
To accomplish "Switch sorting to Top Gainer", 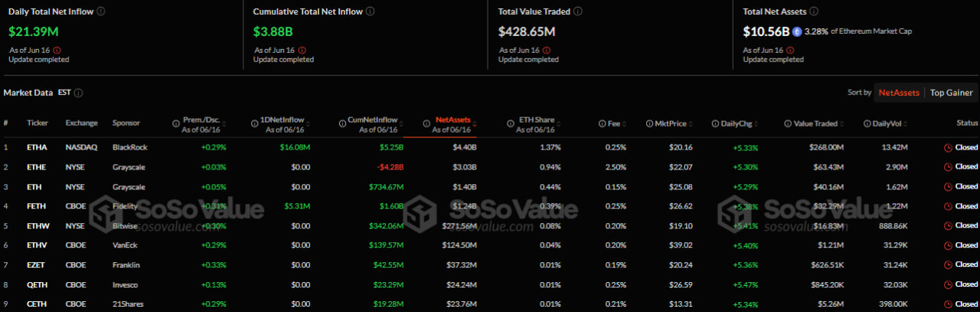I will tap(951, 93).
